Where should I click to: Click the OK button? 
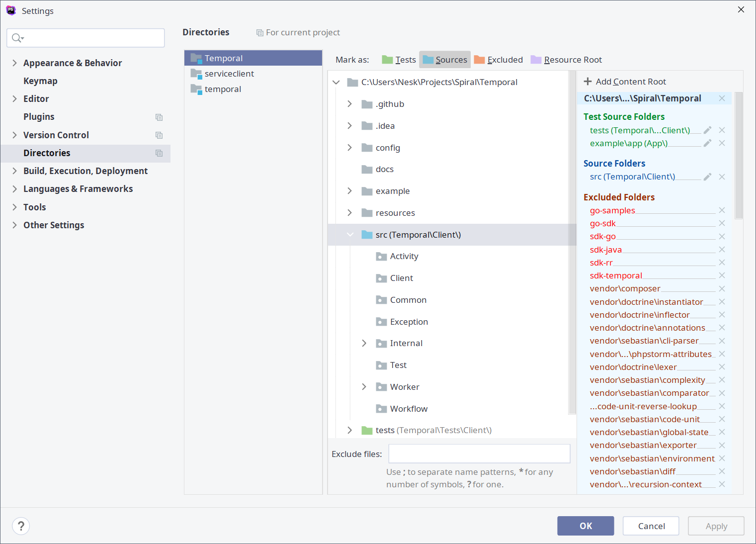tap(586, 526)
